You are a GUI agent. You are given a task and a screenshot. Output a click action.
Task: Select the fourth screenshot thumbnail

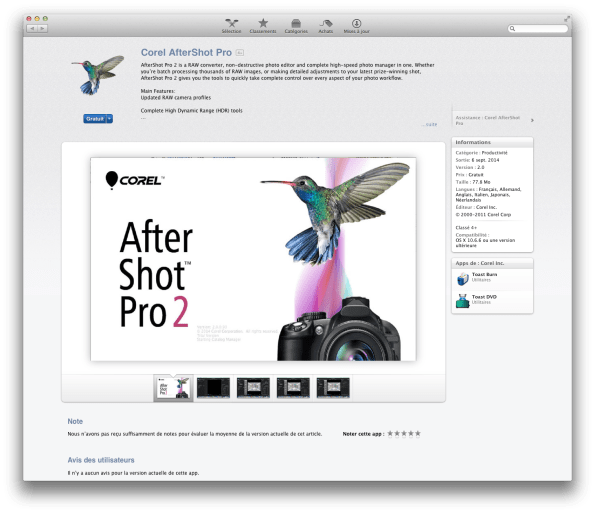pos(293,388)
